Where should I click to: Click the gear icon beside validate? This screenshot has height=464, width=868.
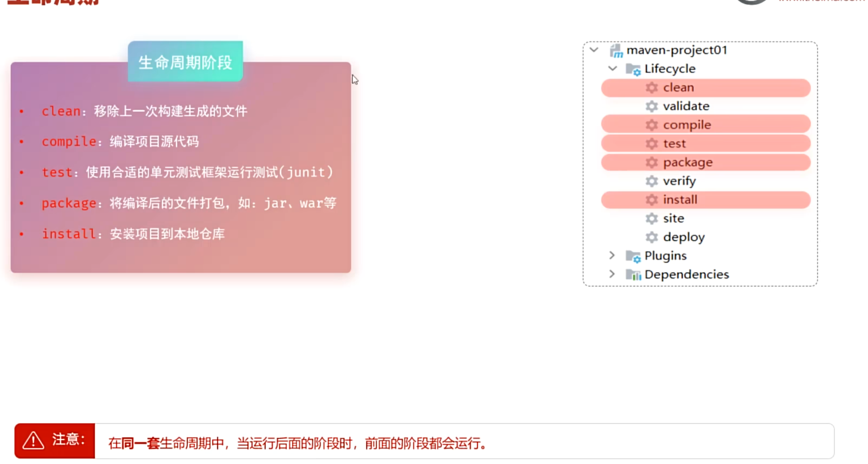651,106
